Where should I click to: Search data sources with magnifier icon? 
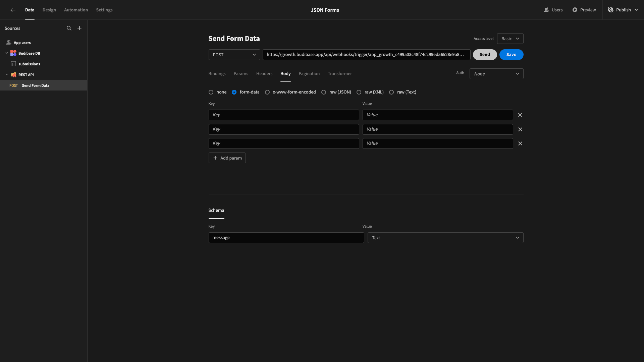[69, 28]
